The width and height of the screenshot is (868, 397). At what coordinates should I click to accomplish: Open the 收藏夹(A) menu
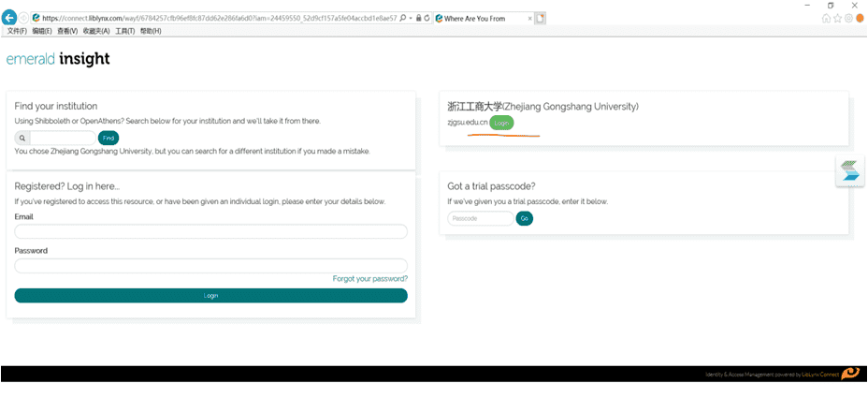pyautogui.click(x=96, y=31)
